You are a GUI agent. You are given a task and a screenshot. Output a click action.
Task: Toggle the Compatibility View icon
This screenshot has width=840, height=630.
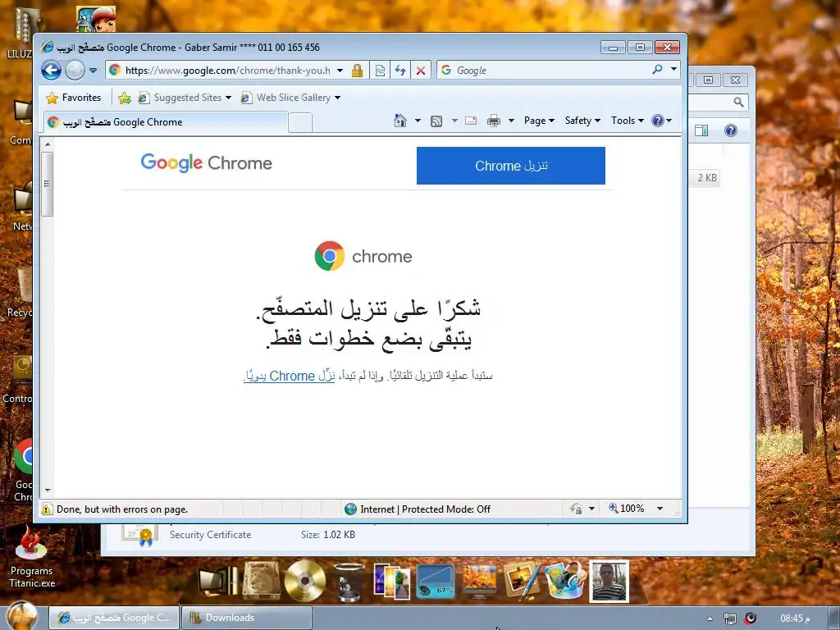(380, 71)
